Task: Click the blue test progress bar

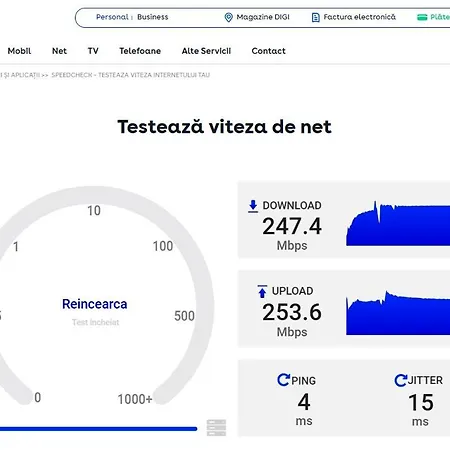Action: pyautogui.click(x=98, y=429)
